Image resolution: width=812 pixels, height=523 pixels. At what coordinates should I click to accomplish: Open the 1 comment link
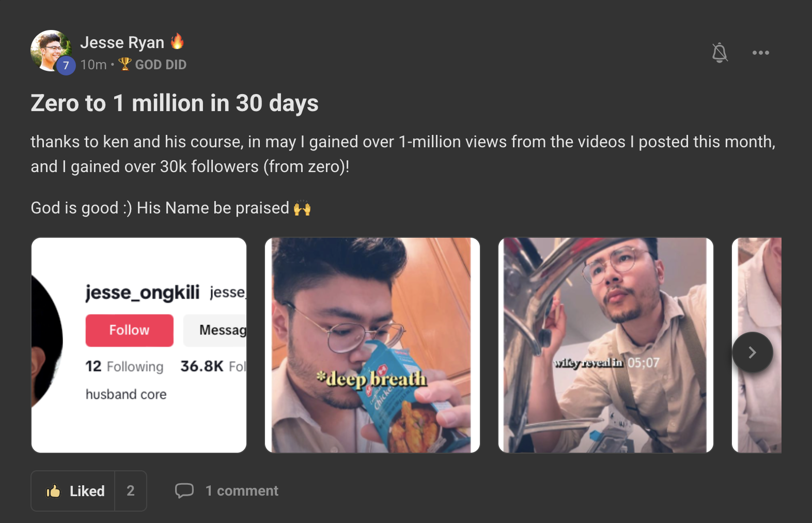(242, 491)
